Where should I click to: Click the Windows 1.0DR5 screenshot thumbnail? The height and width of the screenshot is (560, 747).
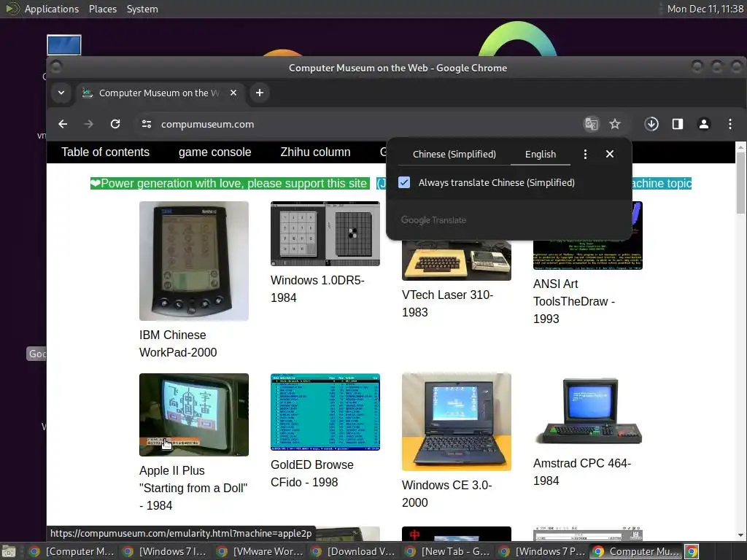pyautogui.click(x=325, y=233)
